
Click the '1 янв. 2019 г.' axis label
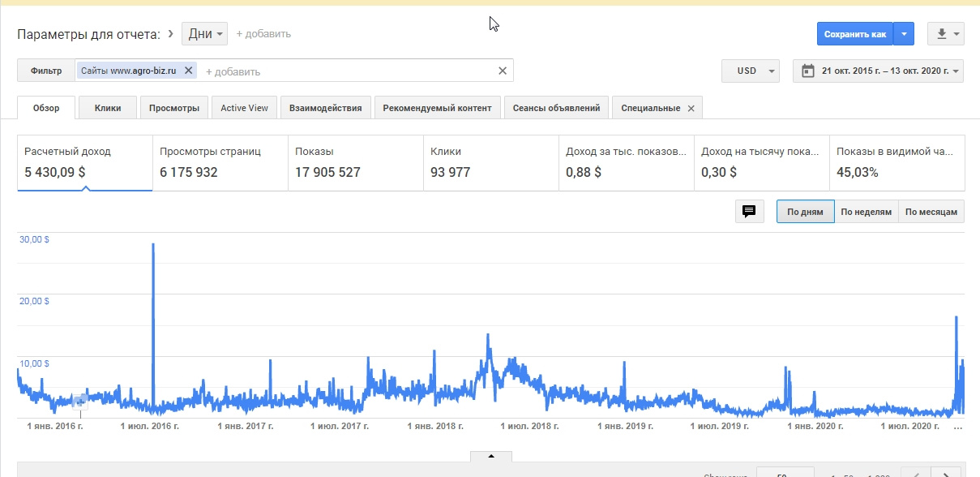(x=626, y=425)
